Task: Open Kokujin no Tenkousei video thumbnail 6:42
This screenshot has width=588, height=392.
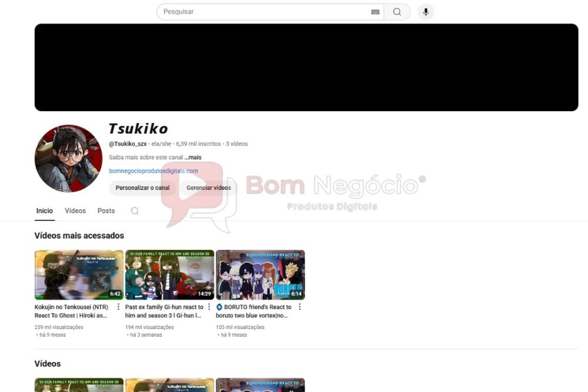Action: (79, 275)
